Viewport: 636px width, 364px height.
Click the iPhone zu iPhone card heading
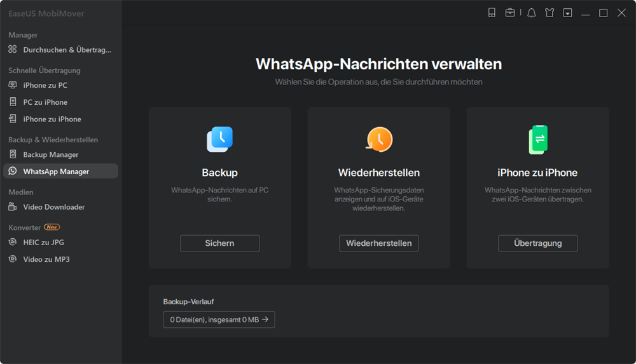pyautogui.click(x=537, y=173)
